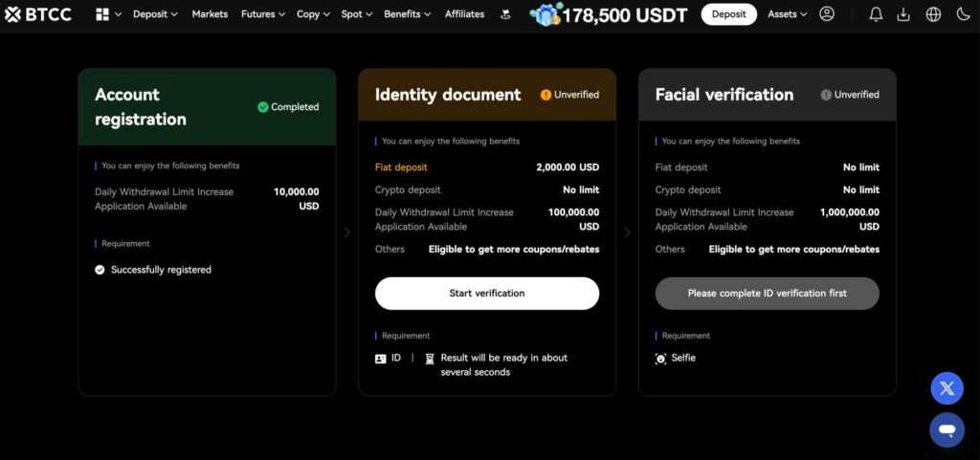This screenshot has width=980, height=460.
Task: Click the download app icon
Action: [x=904, y=14]
